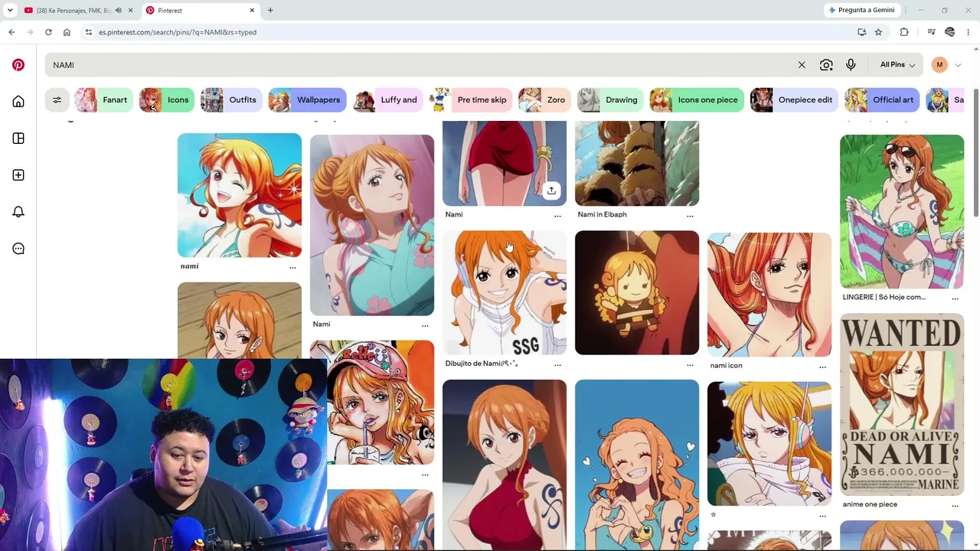Open the Chrome three-dot menu

(969, 32)
